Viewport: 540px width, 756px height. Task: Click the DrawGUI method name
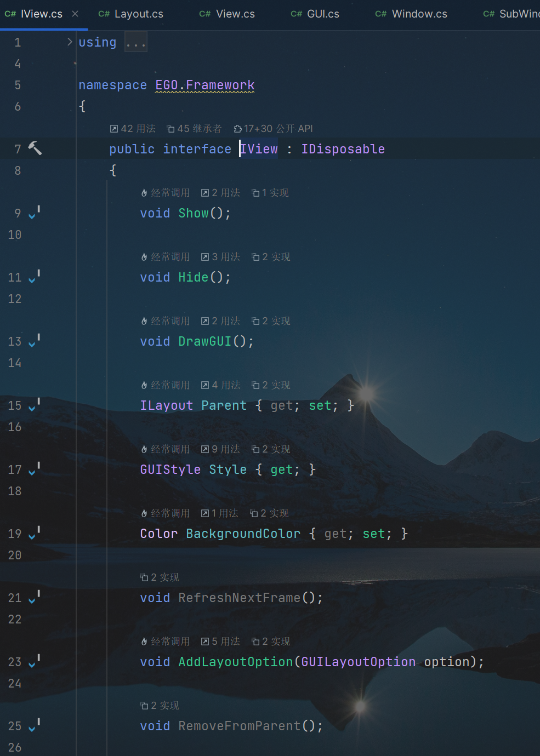pyautogui.click(x=205, y=341)
